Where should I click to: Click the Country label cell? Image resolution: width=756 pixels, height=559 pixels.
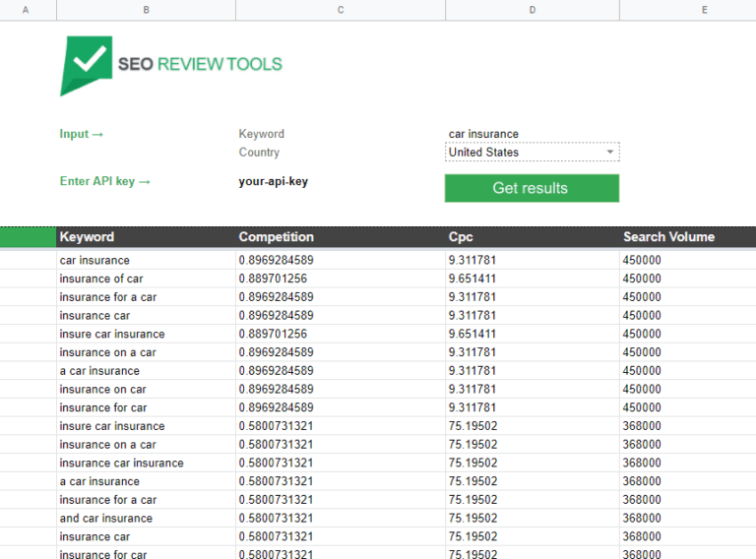(x=259, y=153)
